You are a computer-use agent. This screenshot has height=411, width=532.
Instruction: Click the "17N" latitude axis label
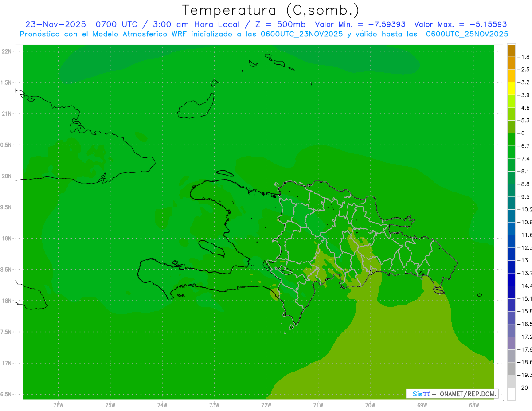click(7, 363)
